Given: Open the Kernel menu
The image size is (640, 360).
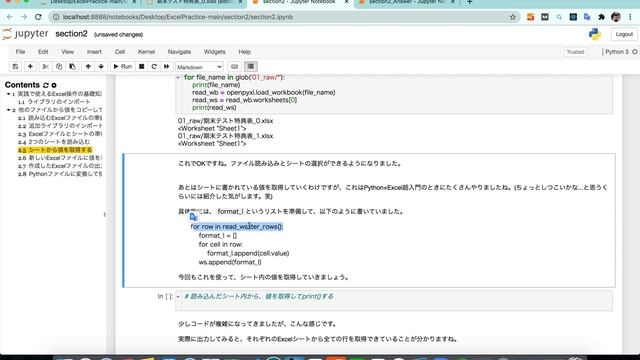Looking at the screenshot, I should [x=146, y=52].
